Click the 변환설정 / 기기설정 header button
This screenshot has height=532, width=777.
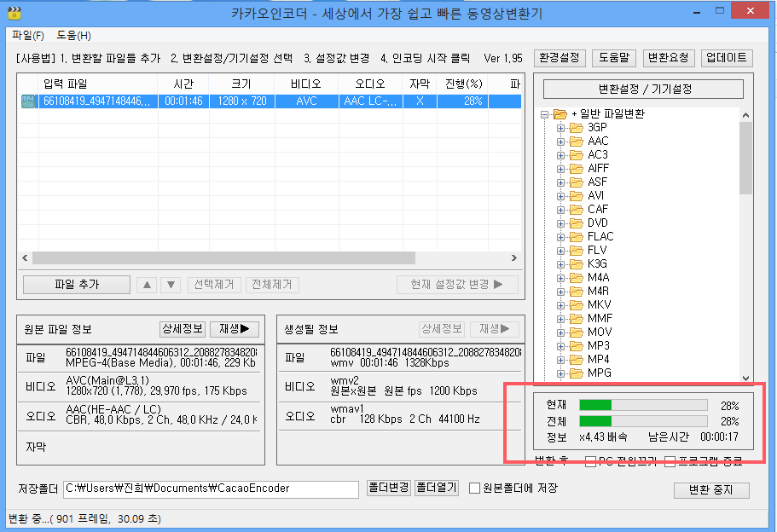pyautogui.click(x=643, y=90)
